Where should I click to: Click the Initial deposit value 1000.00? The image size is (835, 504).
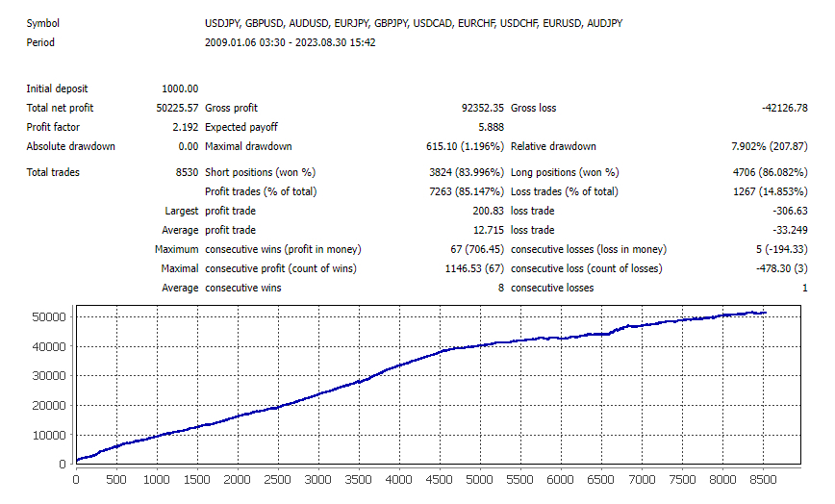pos(180,88)
